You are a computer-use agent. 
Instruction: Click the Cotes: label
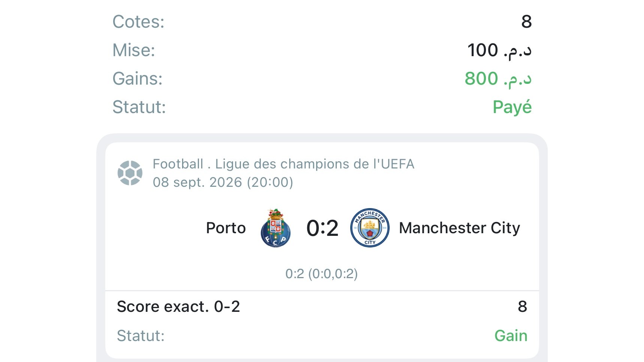pyautogui.click(x=139, y=22)
